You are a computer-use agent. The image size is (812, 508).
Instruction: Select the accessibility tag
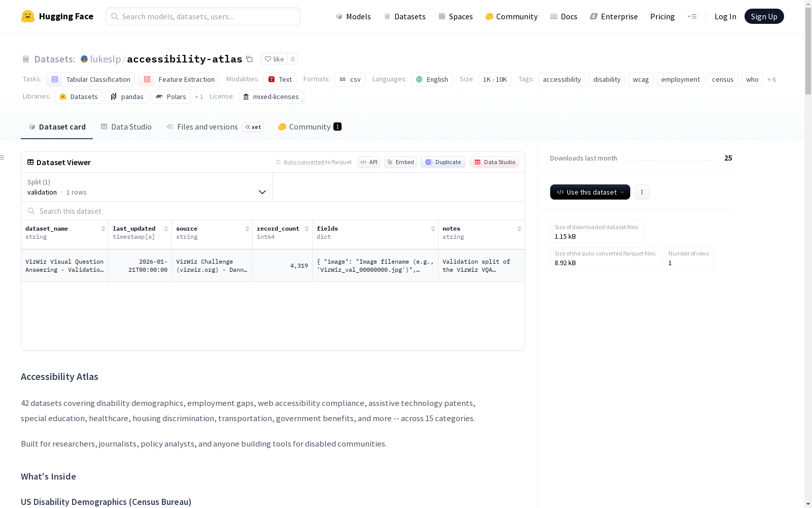coord(562,79)
